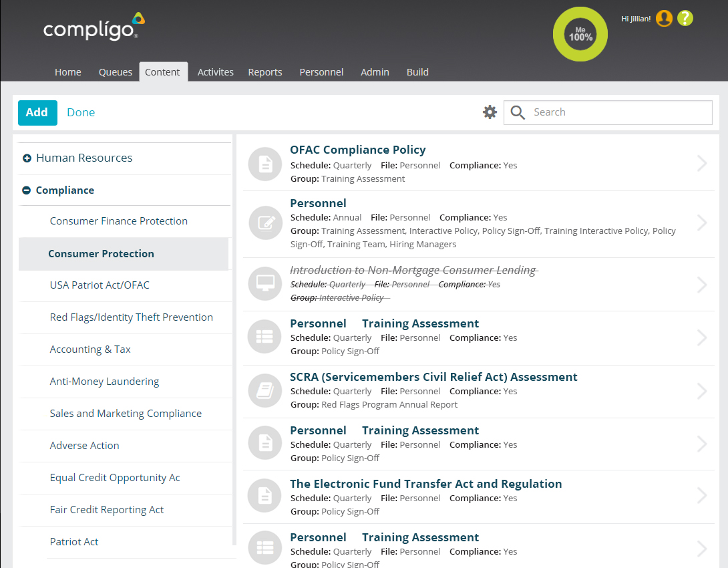Open the OFAC Compliance Policy row chevron
Screen dimensions: 728x568
click(702, 164)
